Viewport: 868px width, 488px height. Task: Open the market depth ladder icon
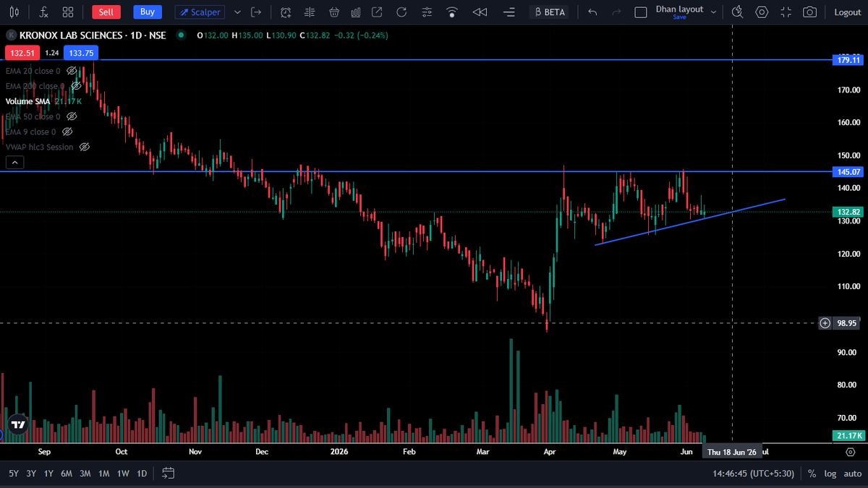coord(310,12)
